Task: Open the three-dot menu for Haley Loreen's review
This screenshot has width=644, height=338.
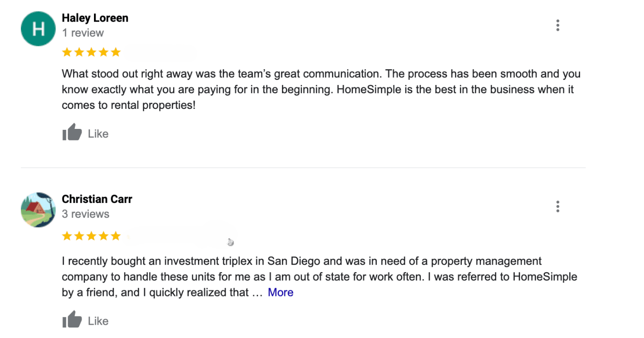Action: pos(557,25)
